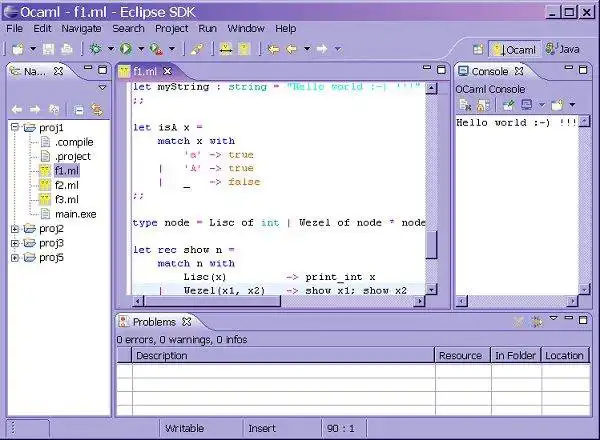
Task: Open the Navigate menu
Action: (82, 29)
